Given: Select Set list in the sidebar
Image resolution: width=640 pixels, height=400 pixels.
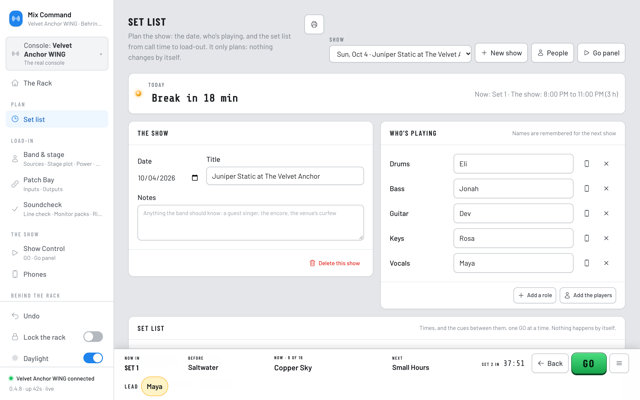Looking at the screenshot, I should click(57, 119).
